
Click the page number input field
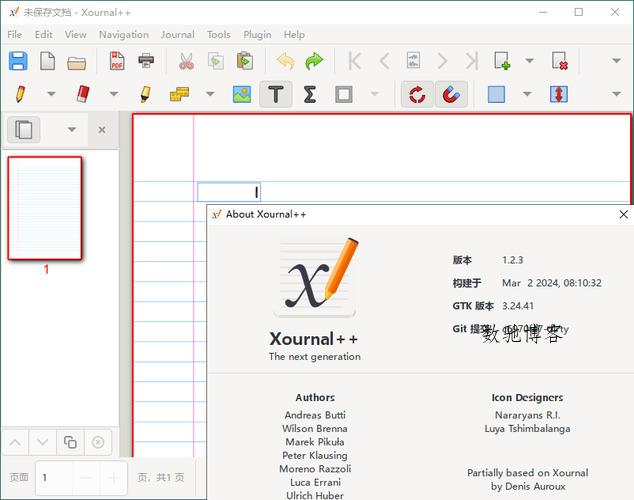click(x=54, y=478)
